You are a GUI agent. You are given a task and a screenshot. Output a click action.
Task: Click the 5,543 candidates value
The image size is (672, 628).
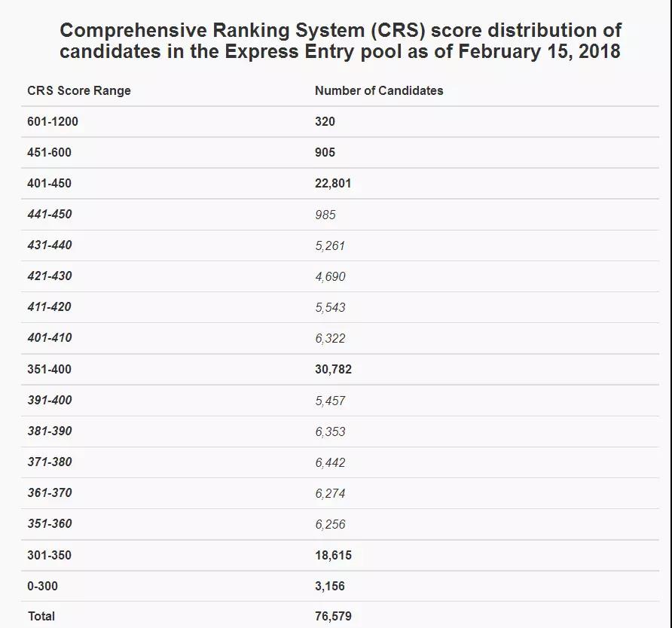pos(330,307)
